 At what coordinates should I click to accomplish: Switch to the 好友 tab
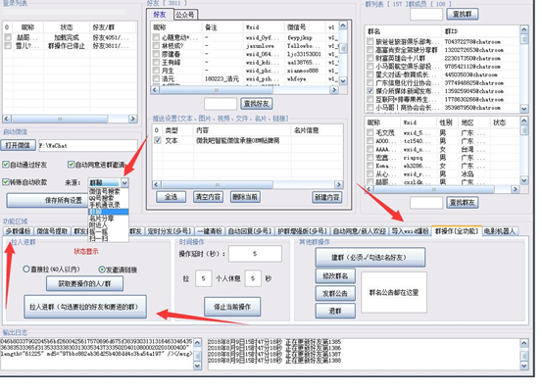coord(160,15)
